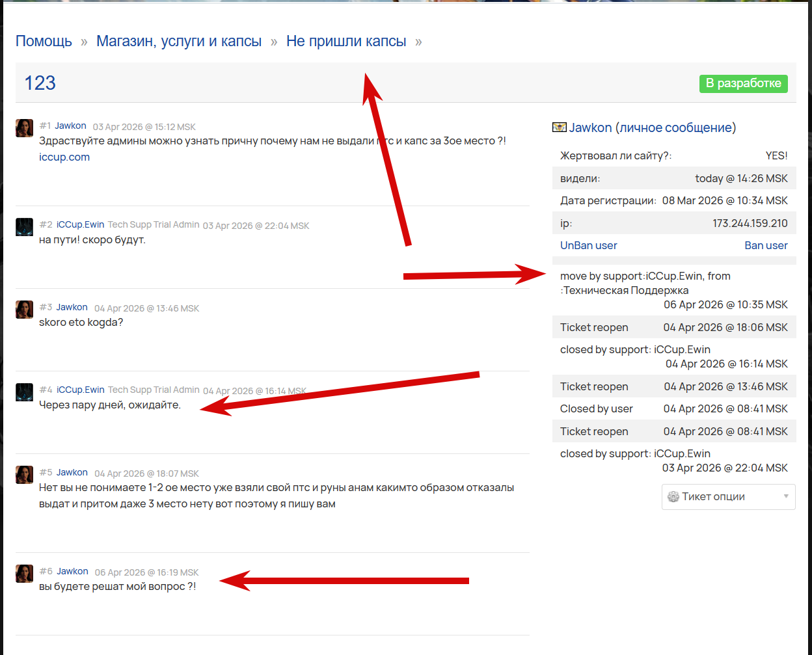Click message number #6 anchor
812x655 pixels.
[46, 571]
